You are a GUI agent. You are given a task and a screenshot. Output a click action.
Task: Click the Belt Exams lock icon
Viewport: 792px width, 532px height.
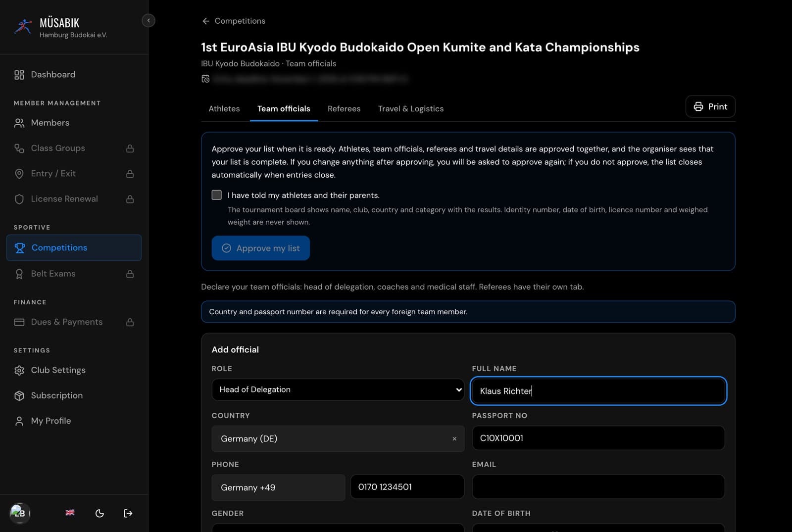click(x=130, y=274)
